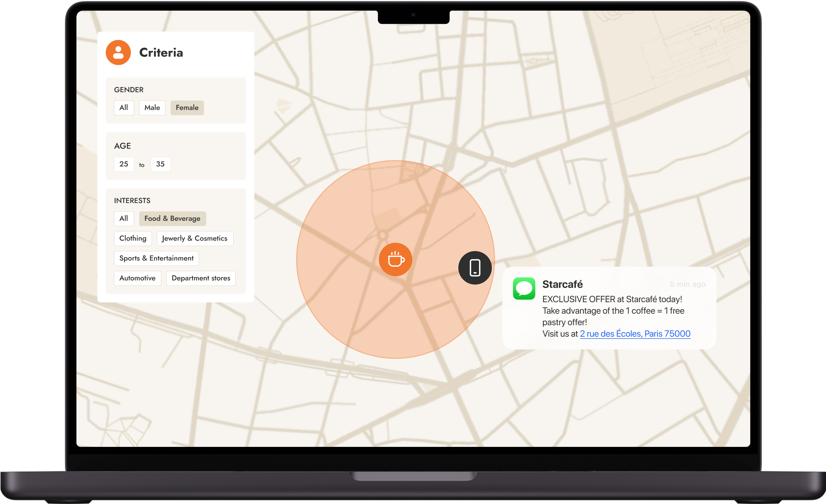
Task: Enable the Jewerly & Cosmetics interest
Action: point(195,238)
